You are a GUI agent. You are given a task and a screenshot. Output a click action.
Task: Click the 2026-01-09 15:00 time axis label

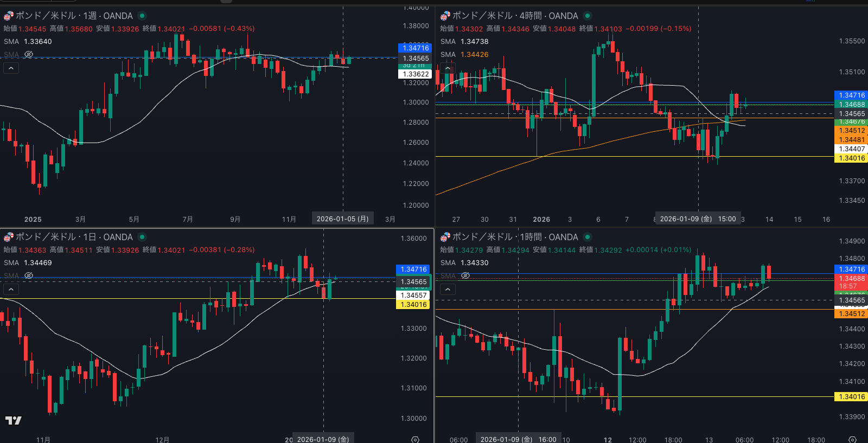pos(698,219)
